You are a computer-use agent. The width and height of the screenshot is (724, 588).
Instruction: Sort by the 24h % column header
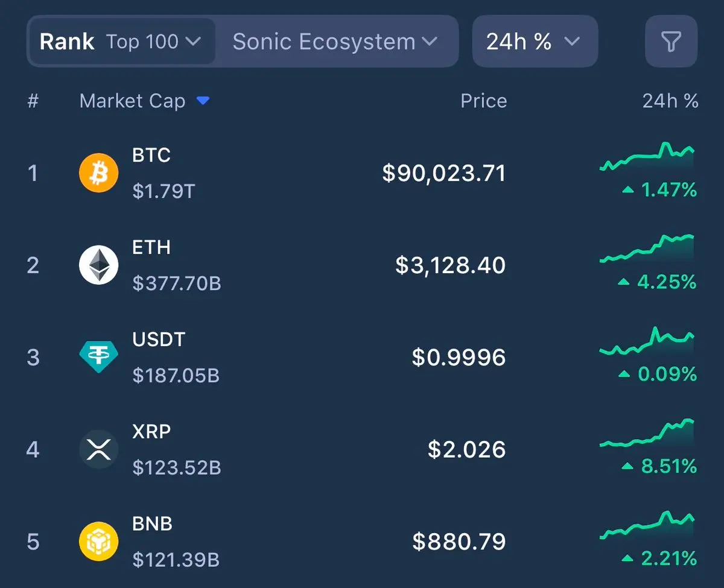[670, 101]
